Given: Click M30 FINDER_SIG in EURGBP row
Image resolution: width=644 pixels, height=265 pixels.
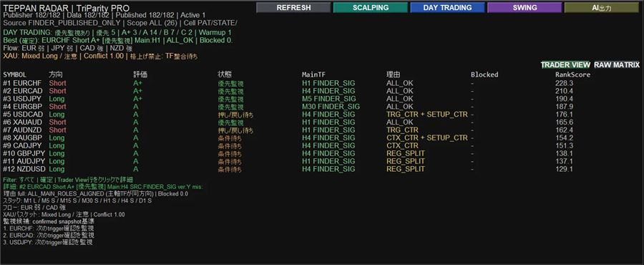Looking at the screenshot, I should tap(331, 107).
